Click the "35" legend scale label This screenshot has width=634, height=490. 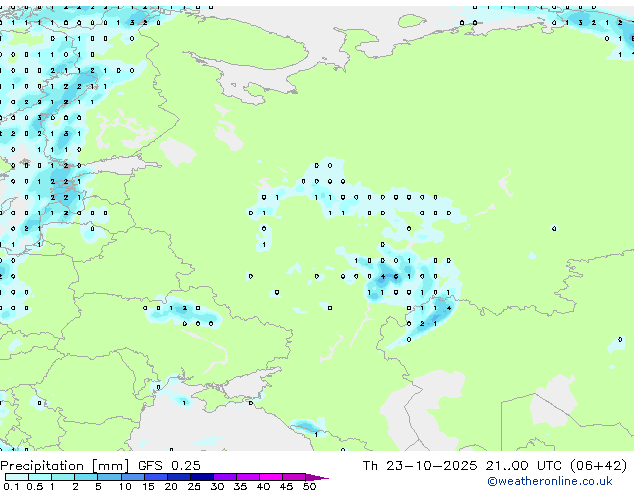click(x=240, y=486)
